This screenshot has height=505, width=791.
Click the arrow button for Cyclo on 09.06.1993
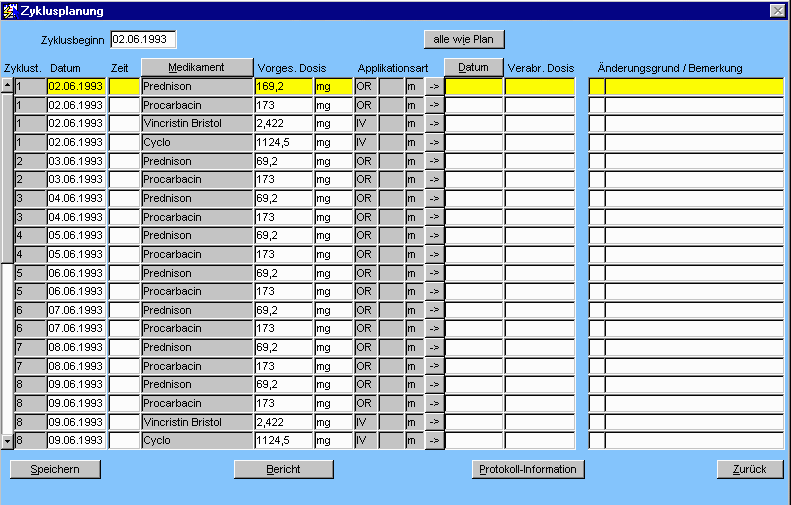[434, 441]
